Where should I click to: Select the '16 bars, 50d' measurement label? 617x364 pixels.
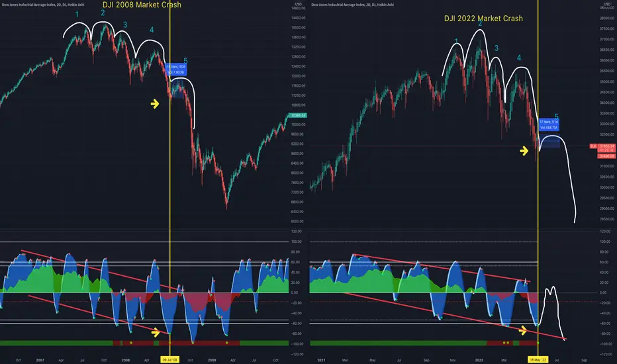[176, 69]
